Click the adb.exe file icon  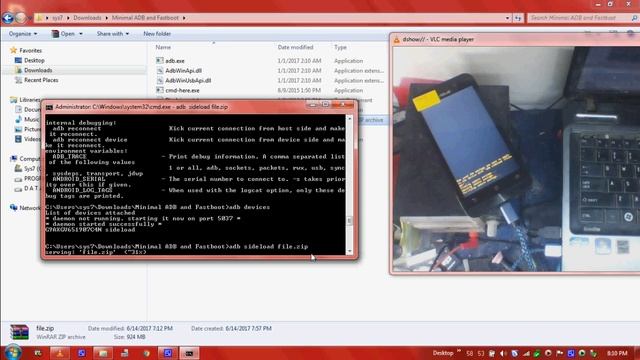coord(160,60)
